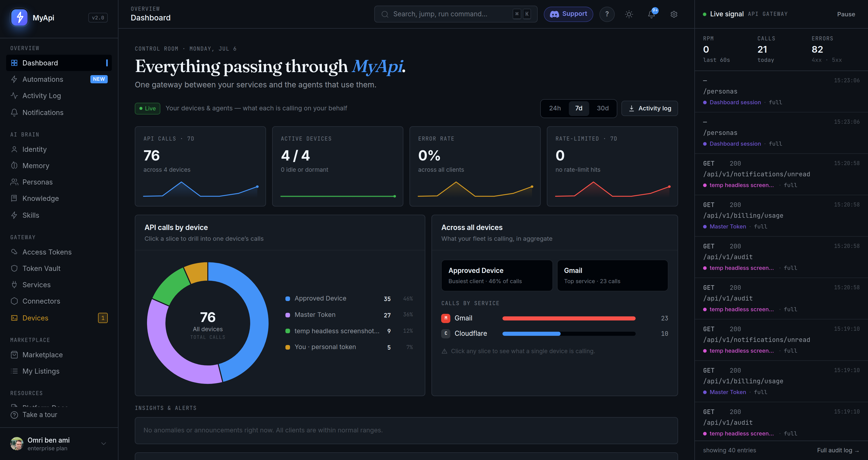Screen dimensions: 868x460
Task: Click the Devices terminal icon
Action: click(x=14, y=318)
